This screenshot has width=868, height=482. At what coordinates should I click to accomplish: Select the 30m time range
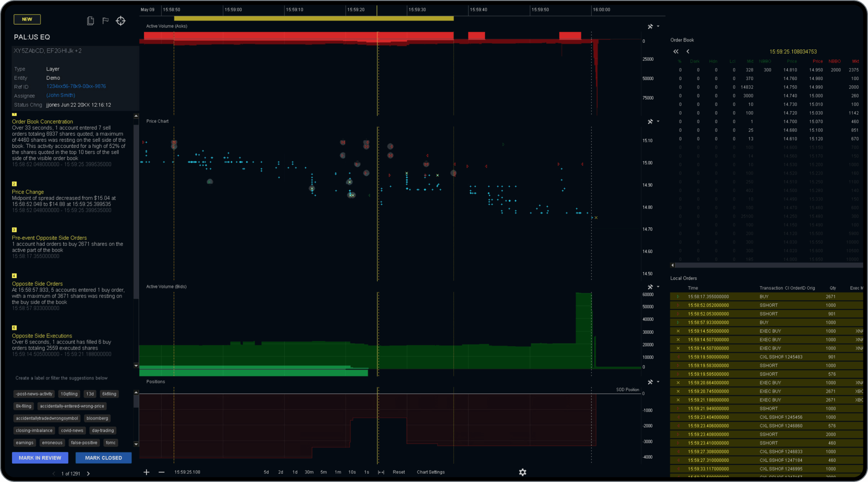[x=309, y=472]
